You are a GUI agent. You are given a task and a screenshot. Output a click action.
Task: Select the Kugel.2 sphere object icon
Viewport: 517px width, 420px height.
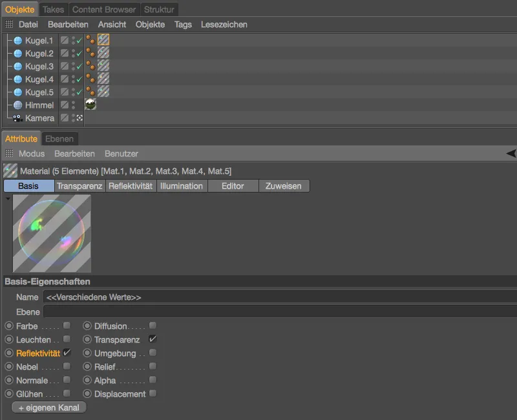click(18, 54)
